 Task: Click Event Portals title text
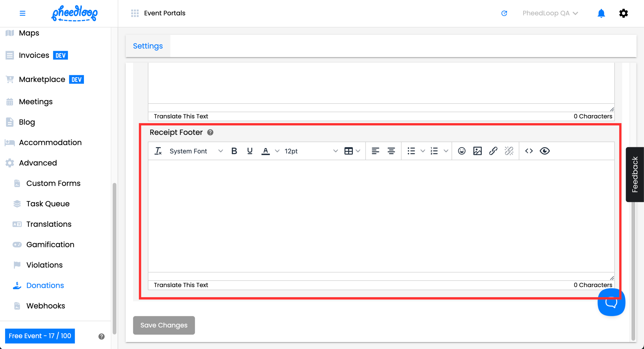(164, 13)
